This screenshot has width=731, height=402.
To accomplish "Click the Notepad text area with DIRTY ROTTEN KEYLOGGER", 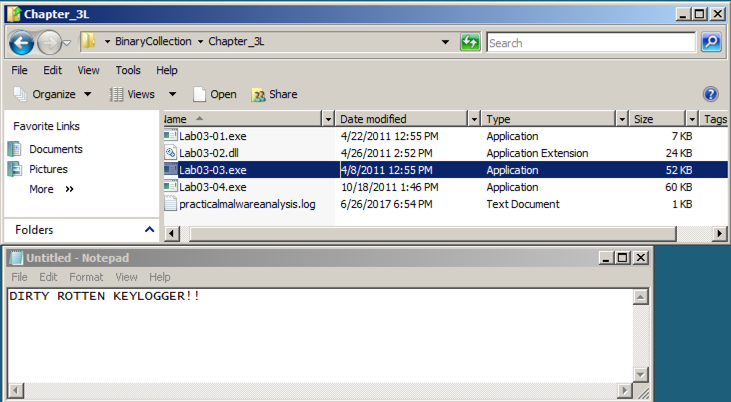I will pos(320,336).
